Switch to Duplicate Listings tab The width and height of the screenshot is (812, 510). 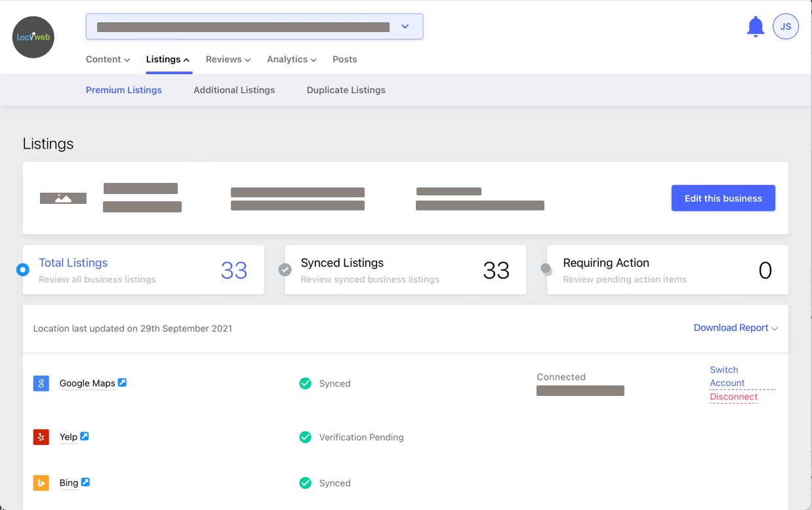346,90
